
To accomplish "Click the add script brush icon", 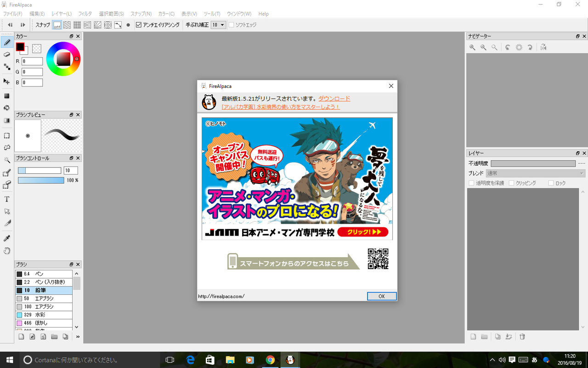I will pyautogui.click(x=43, y=337).
